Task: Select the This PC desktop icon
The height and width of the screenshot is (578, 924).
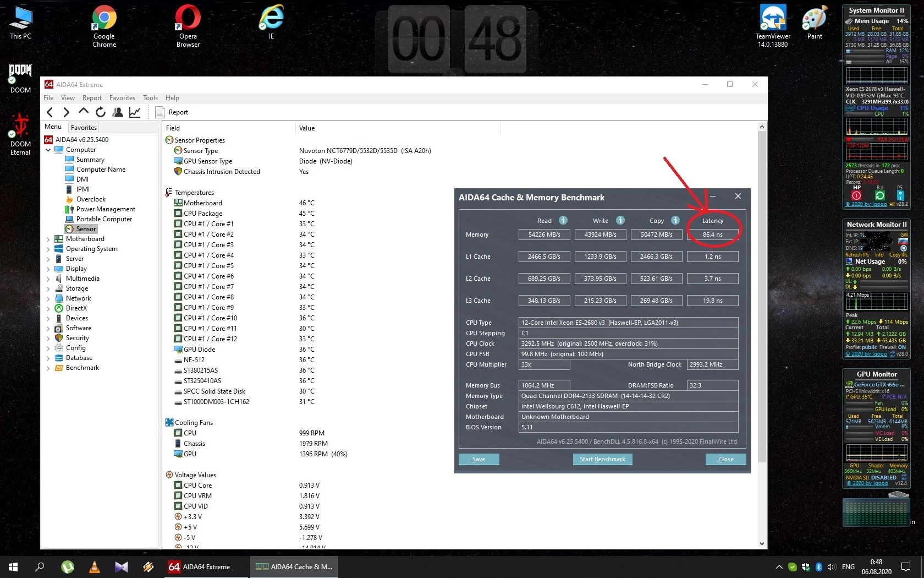Action: click(21, 23)
